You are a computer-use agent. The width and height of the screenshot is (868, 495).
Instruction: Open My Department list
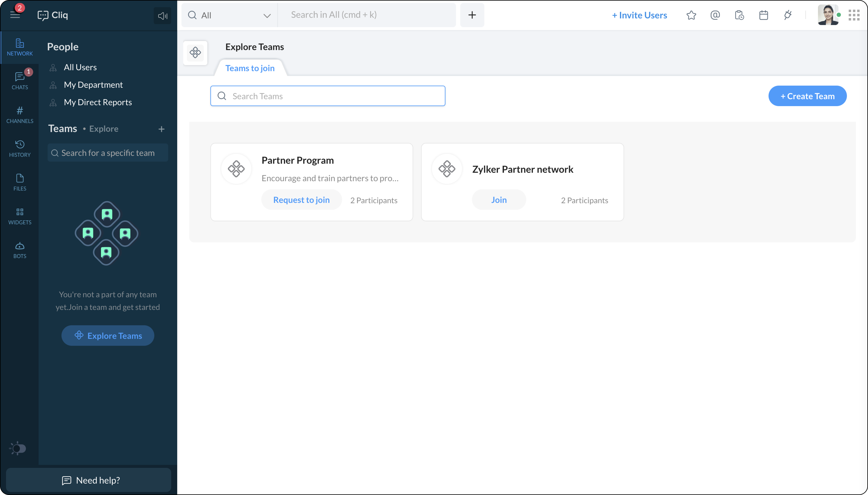(x=93, y=85)
